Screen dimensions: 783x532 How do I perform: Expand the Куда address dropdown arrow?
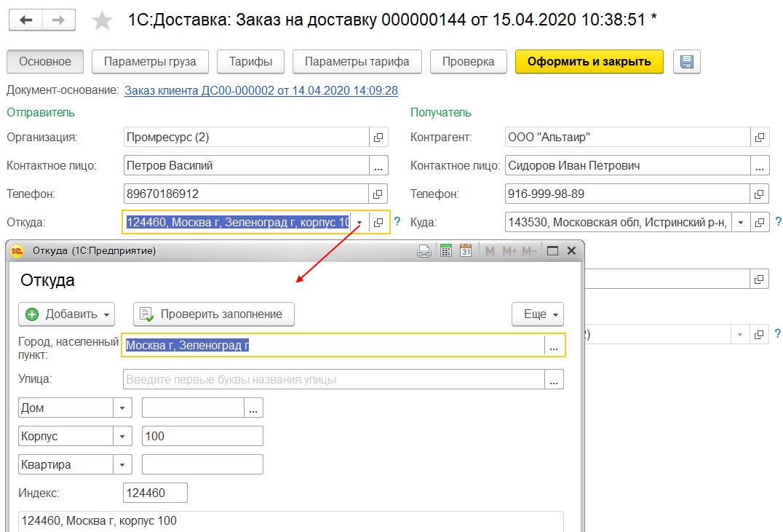coord(741,222)
